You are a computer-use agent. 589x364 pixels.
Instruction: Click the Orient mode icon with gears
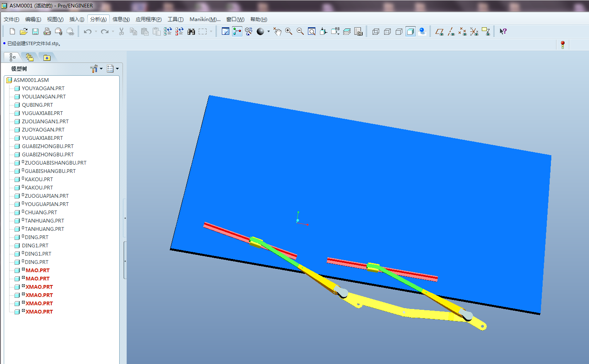pyautogui.click(x=249, y=31)
